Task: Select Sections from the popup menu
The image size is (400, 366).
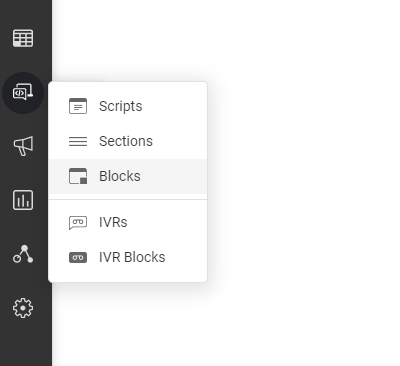Action: click(128, 141)
